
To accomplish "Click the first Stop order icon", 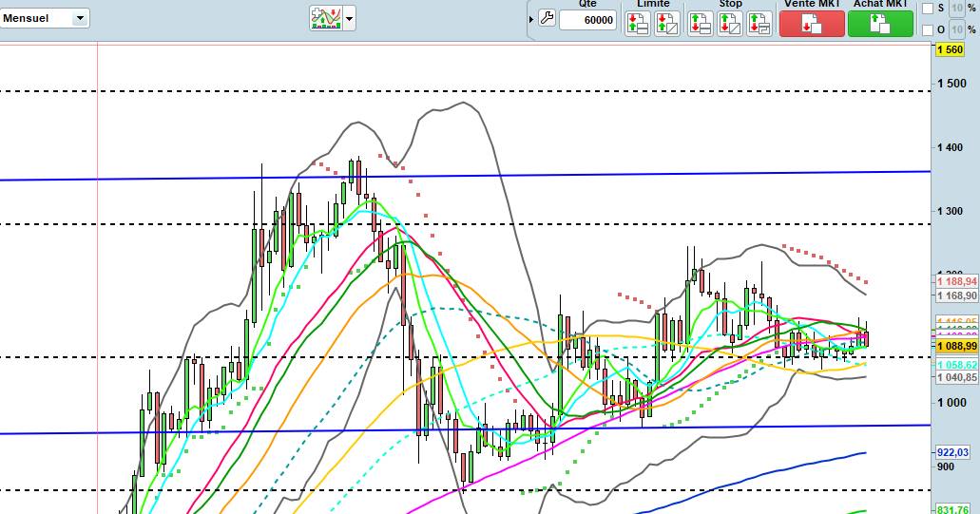I will tap(700, 24).
